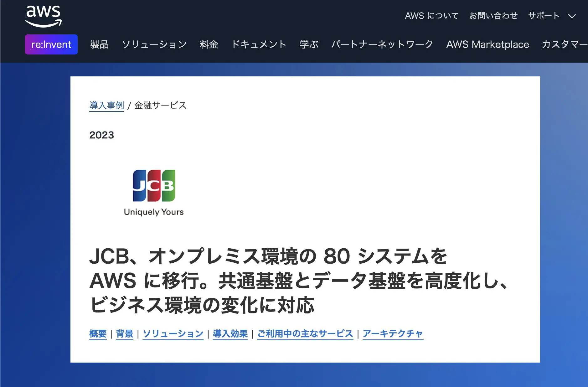Image resolution: width=588 pixels, height=387 pixels.
Task: Open the 製品 menu
Action: pos(99,44)
